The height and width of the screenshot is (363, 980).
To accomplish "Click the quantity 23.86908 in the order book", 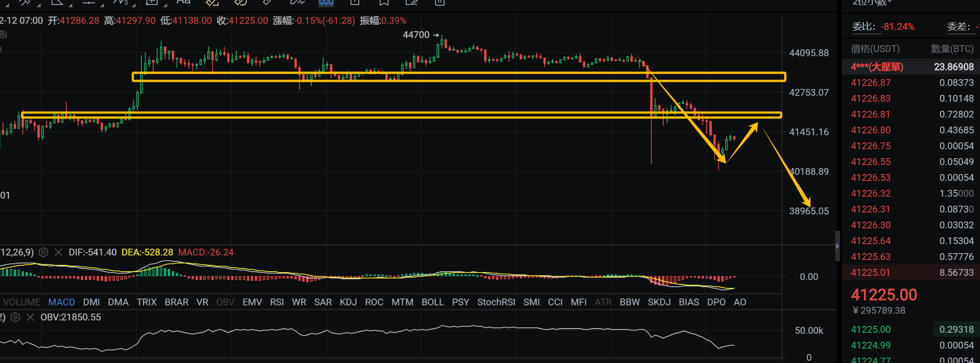I will [x=954, y=67].
